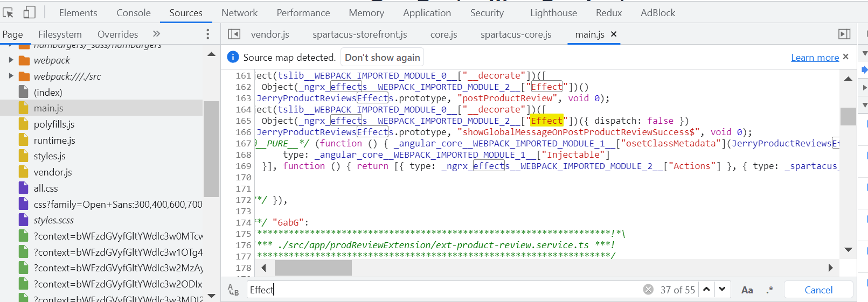Select the Sources tab
The width and height of the screenshot is (868, 302).
pos(186,13)
